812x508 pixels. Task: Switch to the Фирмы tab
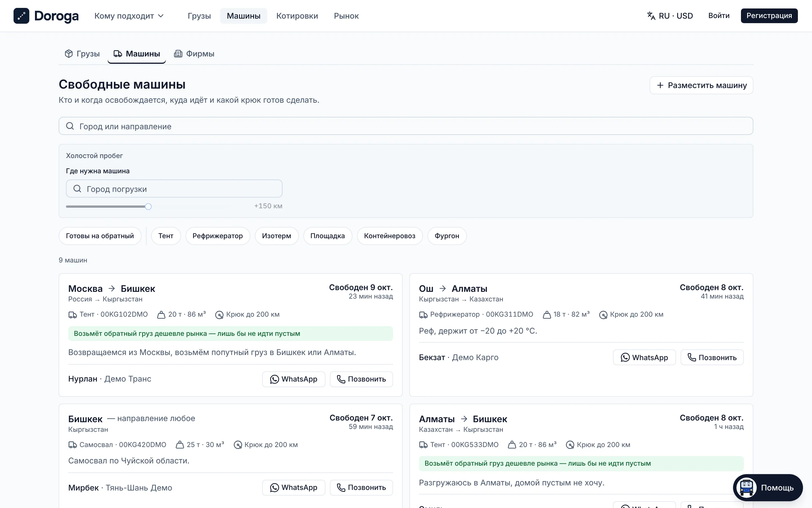(194, 54)
